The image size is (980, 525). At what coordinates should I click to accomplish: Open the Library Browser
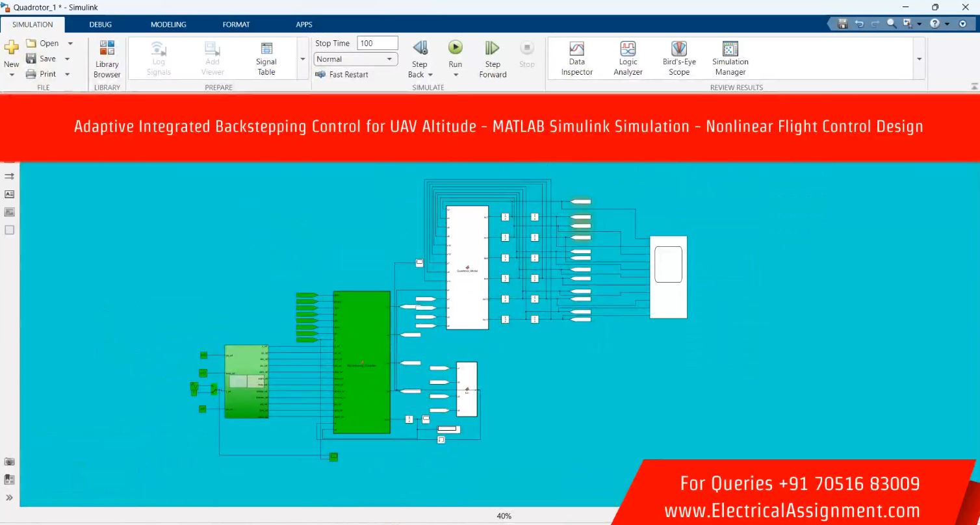point(107,58)
